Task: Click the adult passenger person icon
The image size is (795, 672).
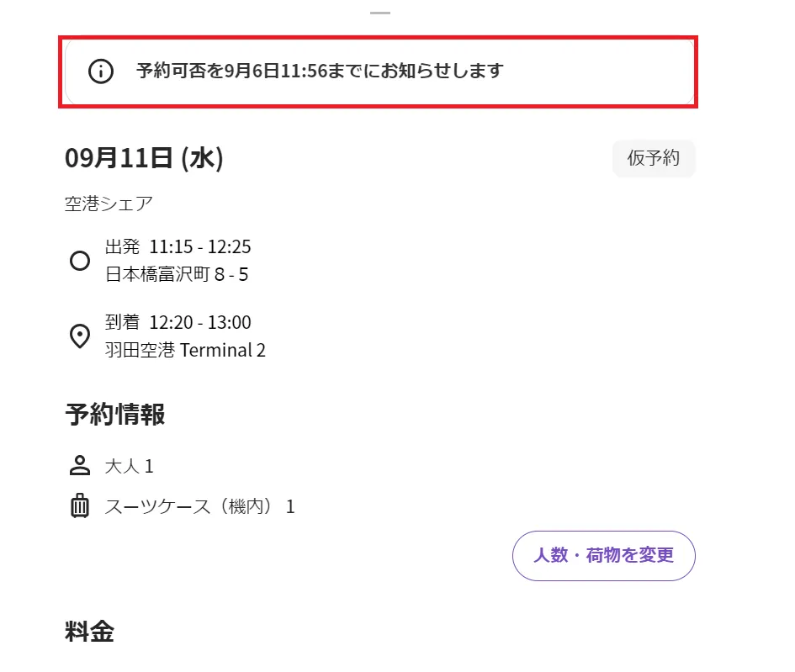Action: pos(80,465)
